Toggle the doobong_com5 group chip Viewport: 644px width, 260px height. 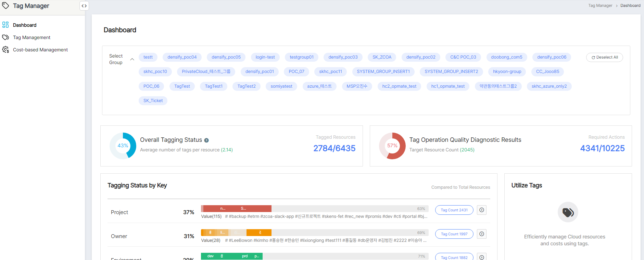(x=507, y=57)
